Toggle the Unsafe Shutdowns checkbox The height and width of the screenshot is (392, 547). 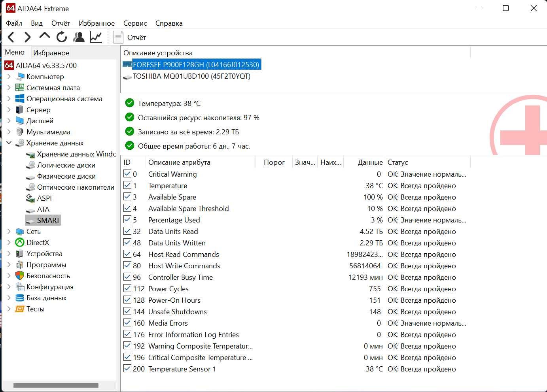click(x=127, y=311)
